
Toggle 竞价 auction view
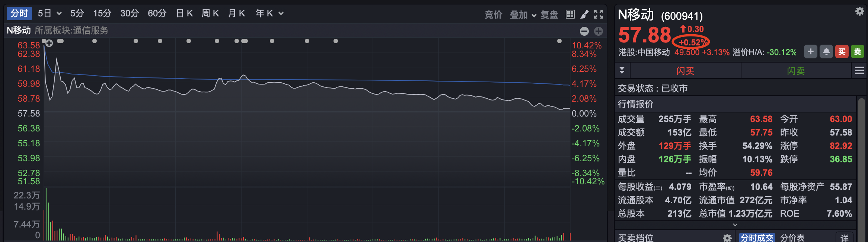pyautogui.click(x=493, y=15)
